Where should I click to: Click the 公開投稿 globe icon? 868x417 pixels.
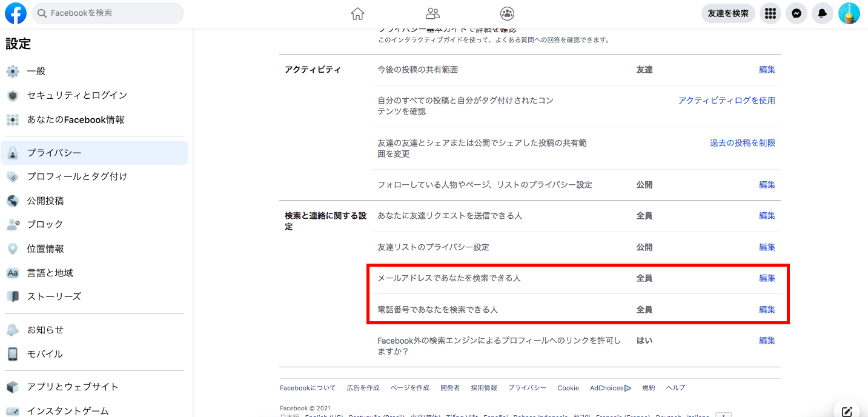[13, 201]
